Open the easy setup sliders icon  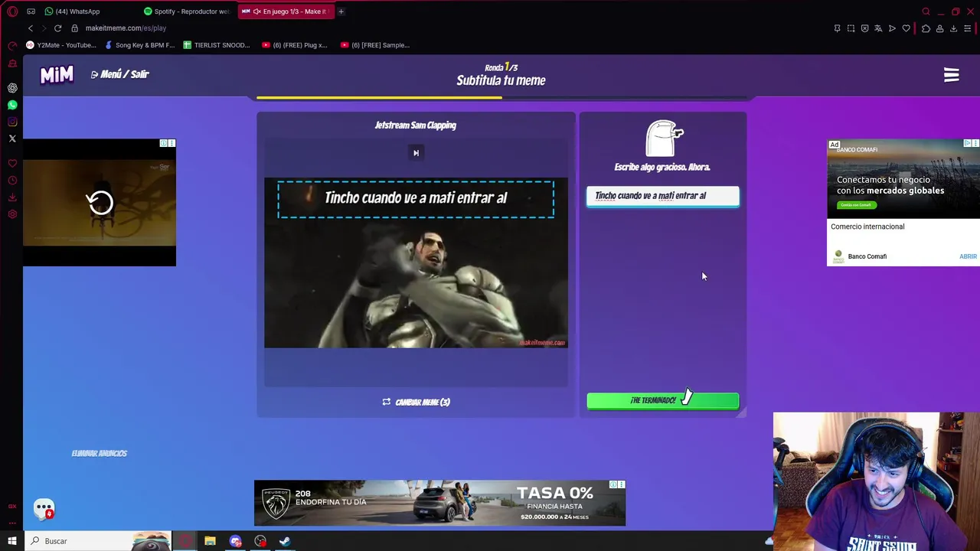(x=968, y=28)
